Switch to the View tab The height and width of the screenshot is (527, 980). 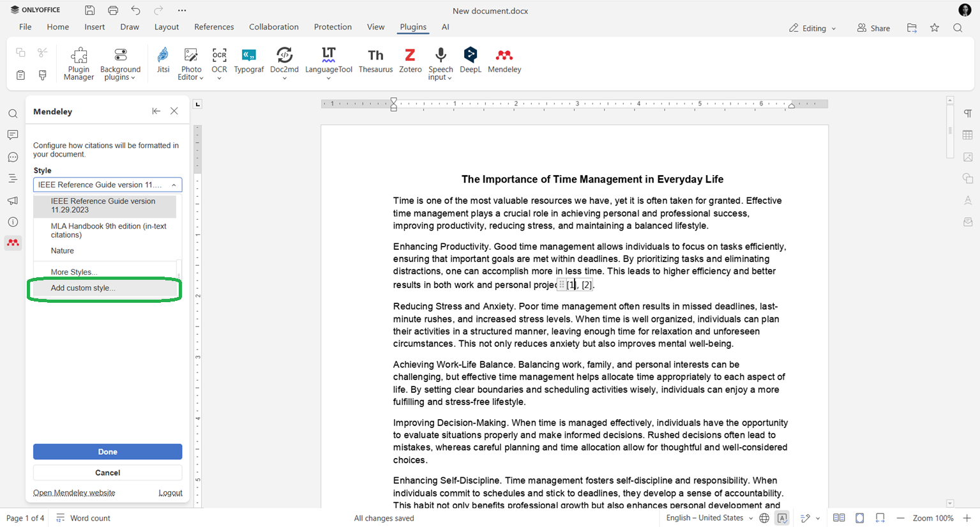coord(375,27)
